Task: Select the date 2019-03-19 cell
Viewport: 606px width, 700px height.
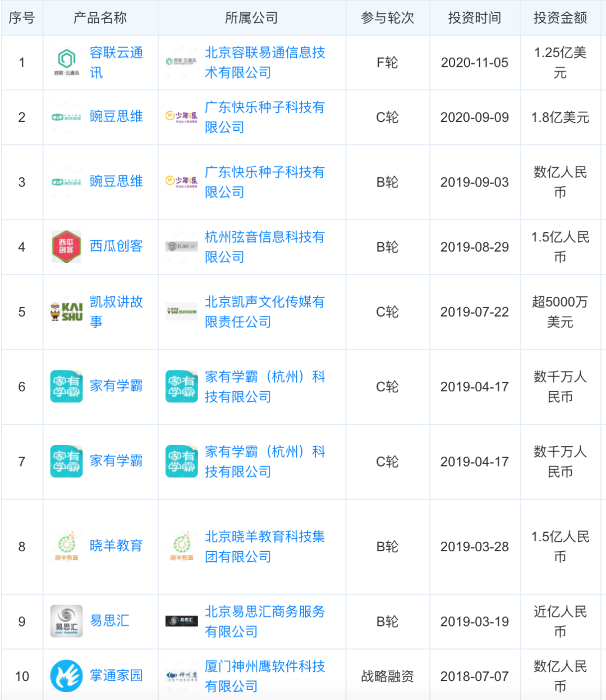Action: pyautogui.click(x=475, y=622)
